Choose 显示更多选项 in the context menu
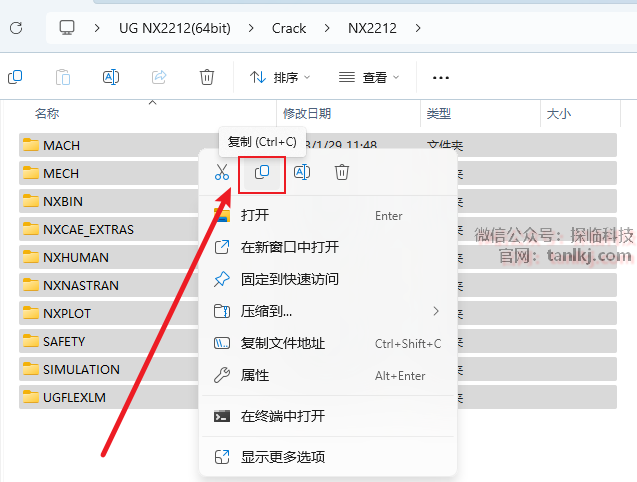The image size is (637, 482). [x=328, y=457]
